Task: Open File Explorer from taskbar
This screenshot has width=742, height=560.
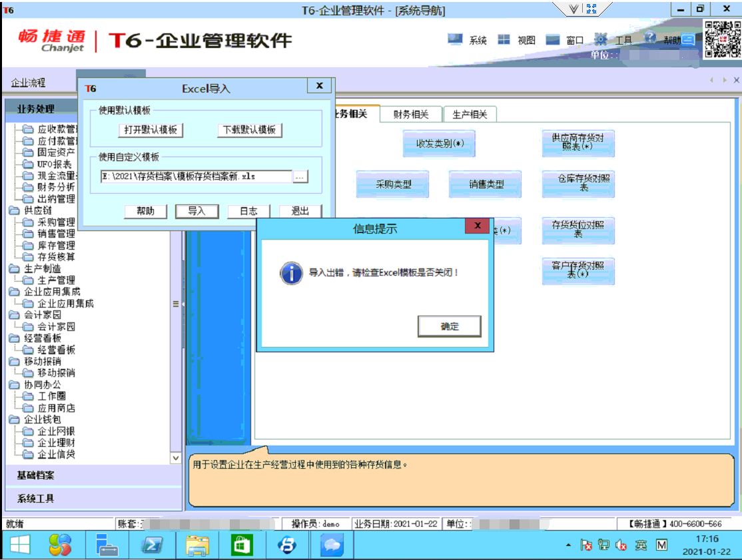Action: pyautogui.click(x=197, y=545)
